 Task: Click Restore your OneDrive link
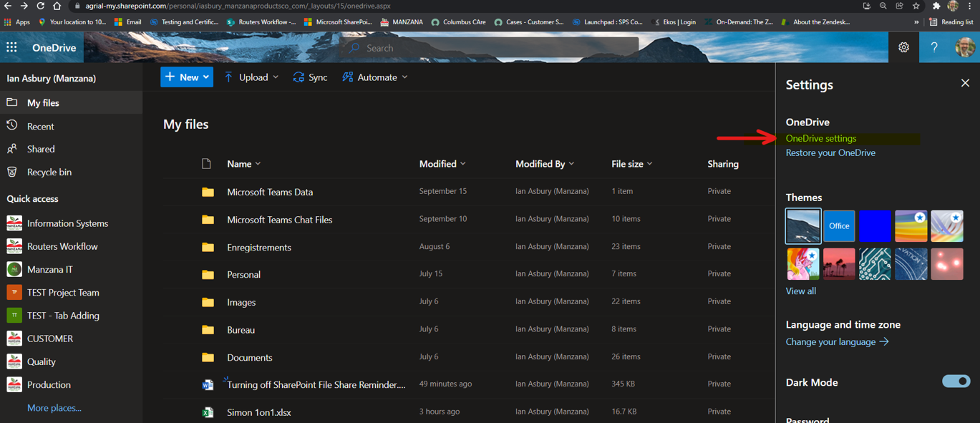(x=830, y=152)
